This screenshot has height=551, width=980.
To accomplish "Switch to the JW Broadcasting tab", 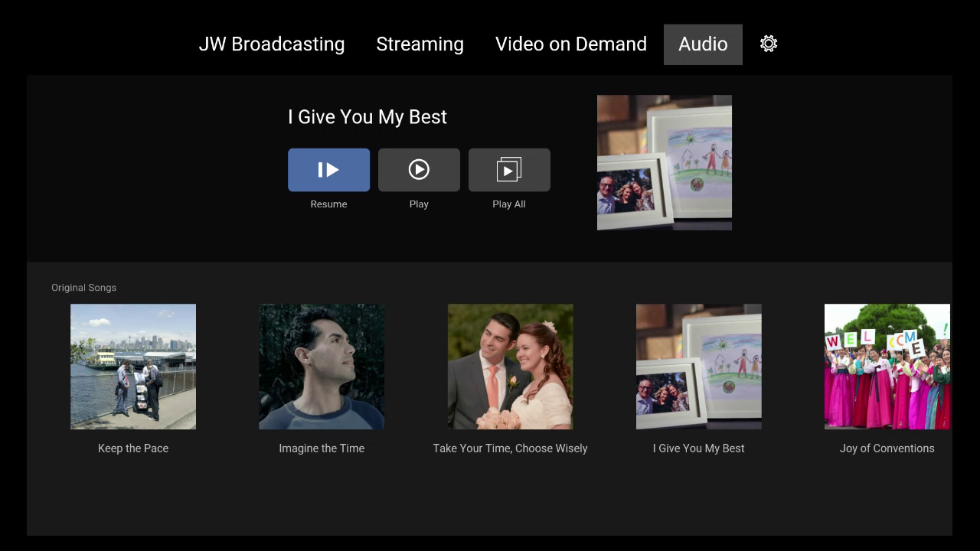I will point(272,44).
